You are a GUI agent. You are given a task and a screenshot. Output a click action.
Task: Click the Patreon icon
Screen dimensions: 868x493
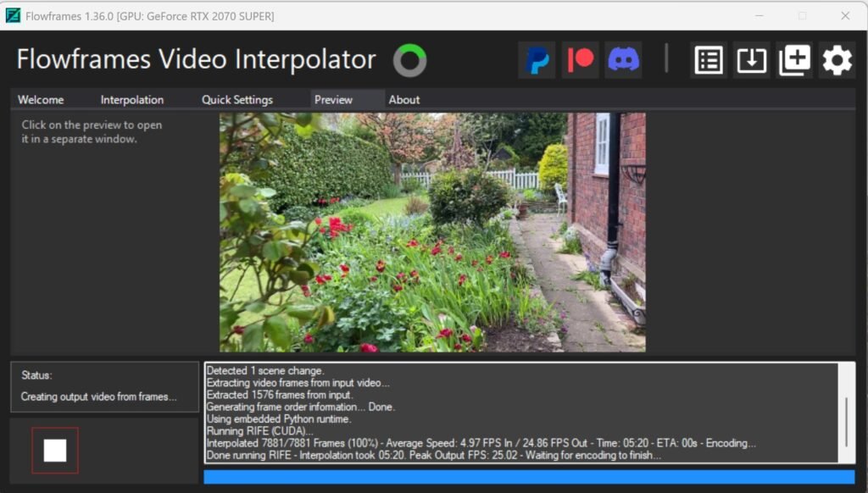(581, 60)
